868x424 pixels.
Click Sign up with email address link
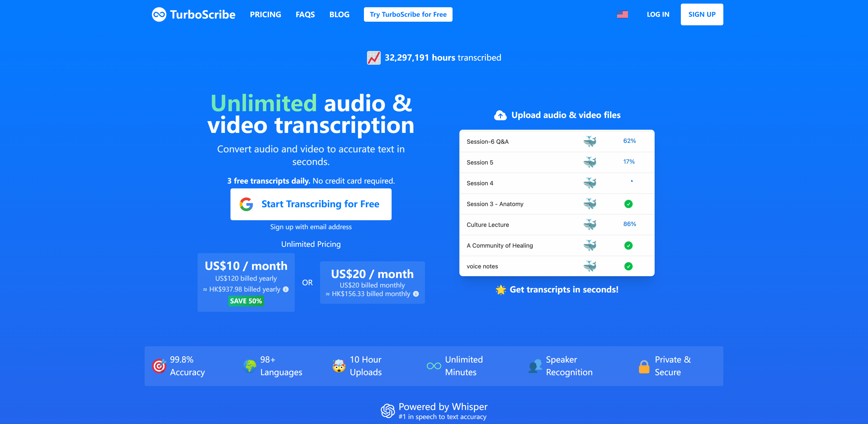pyautogui.click(x=311, y=227)
